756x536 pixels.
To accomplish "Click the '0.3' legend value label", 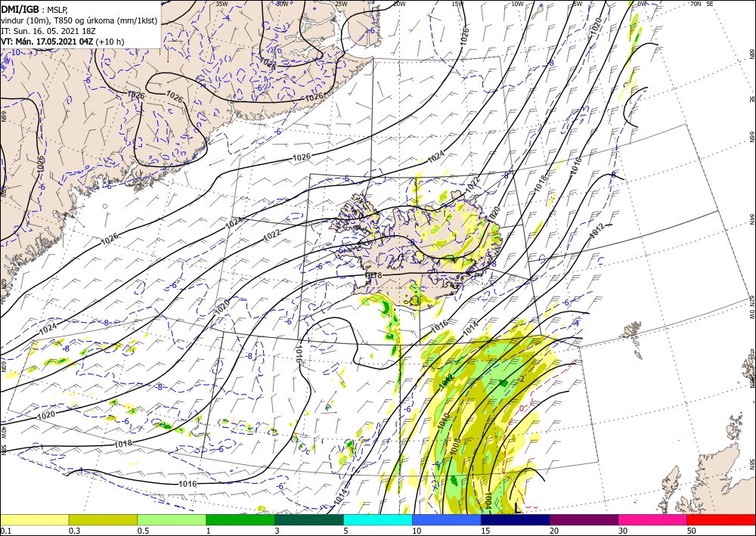I will pyautogui.click(x=74, y=531).
